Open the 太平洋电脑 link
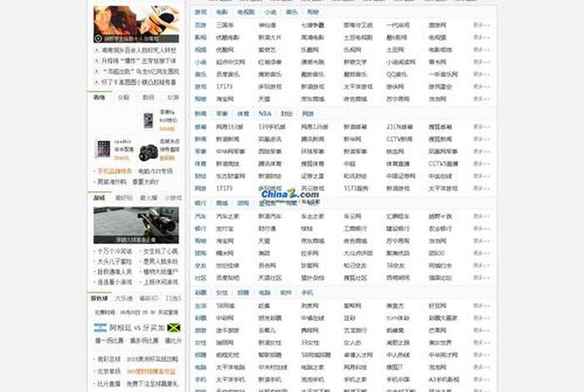This screenshot has width=584, height=392. (230, 367)
